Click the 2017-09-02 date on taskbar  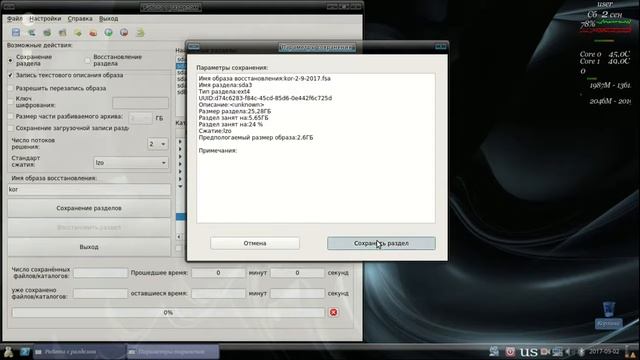tap(604, 351)
